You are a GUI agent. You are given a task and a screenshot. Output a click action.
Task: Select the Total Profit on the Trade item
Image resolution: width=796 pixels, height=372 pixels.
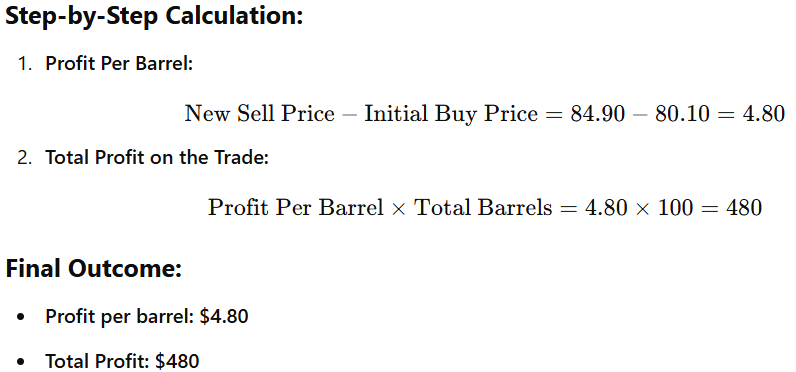[157, 157]
